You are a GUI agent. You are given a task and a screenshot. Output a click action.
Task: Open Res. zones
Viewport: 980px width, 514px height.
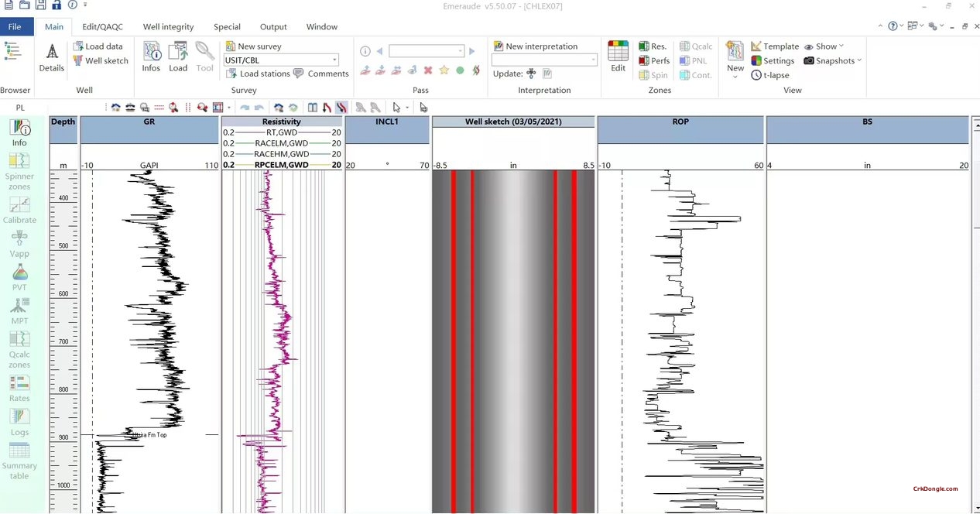653,46
